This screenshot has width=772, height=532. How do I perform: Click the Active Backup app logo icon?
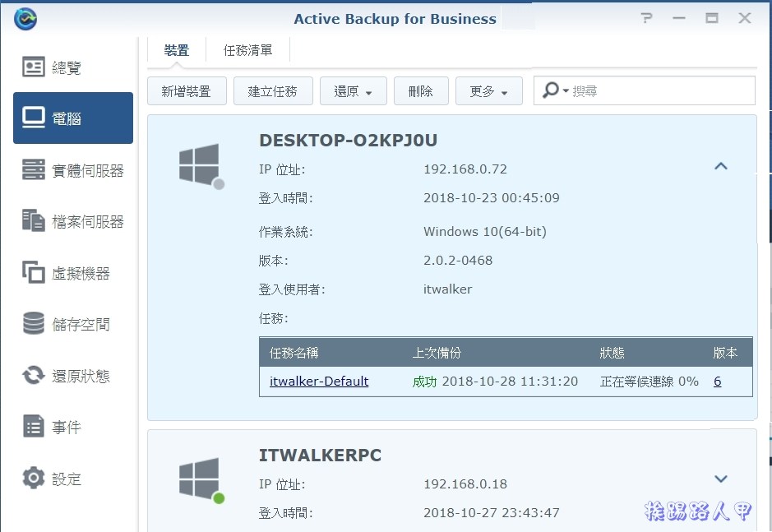coord(25,19)
